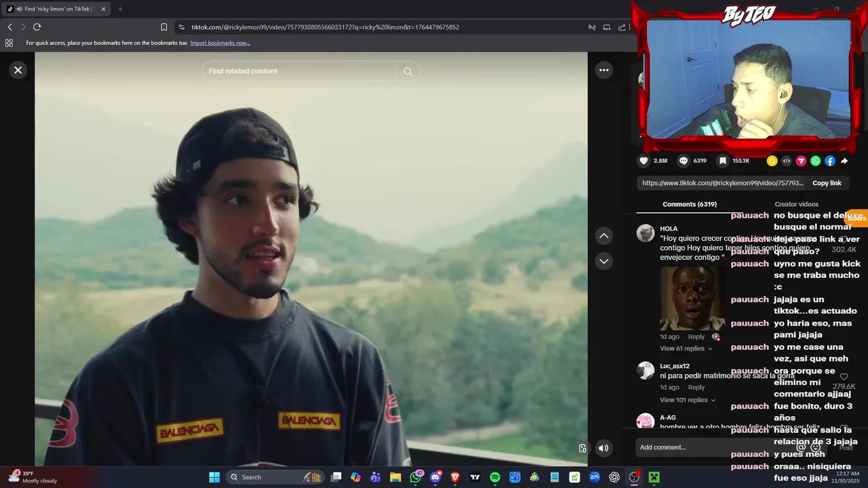Open the apps grid on bookmarks bar

click(x=9, y=43)
